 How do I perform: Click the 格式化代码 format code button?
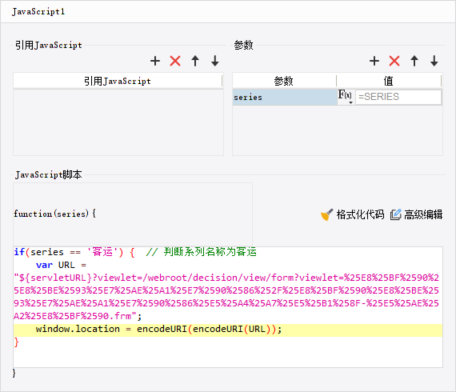(352, 214)
